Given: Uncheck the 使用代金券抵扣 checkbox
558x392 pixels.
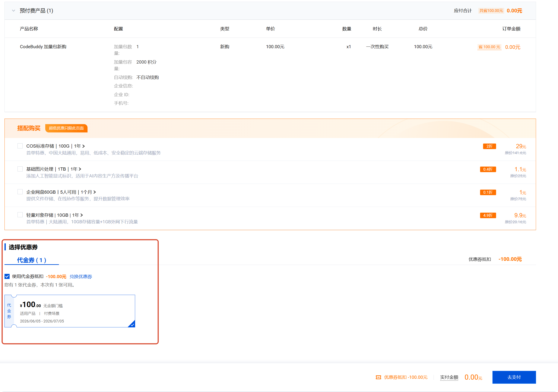Looking at the screenshot, I should [x=7, y=276].
